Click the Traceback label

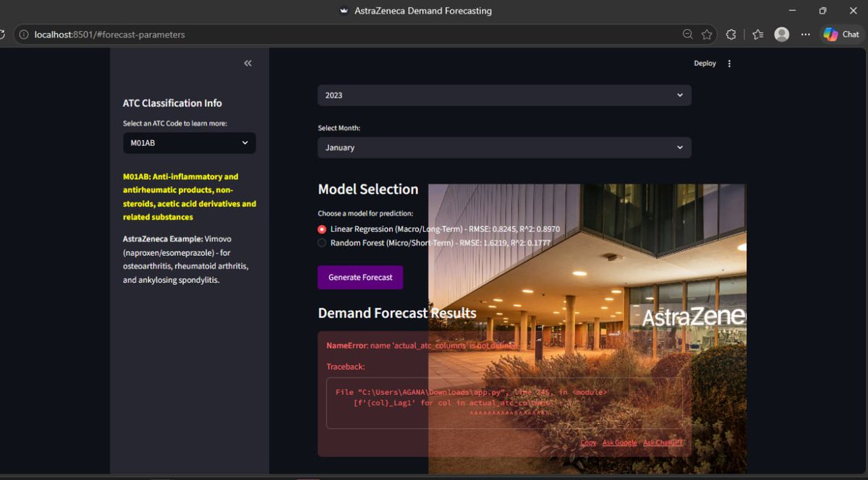[x=346, y=367]
